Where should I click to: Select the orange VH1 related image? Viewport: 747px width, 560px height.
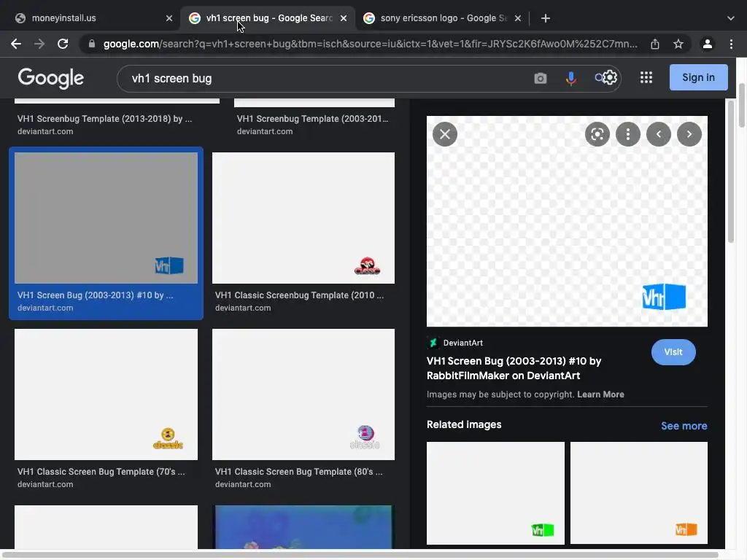coord(639,493)
